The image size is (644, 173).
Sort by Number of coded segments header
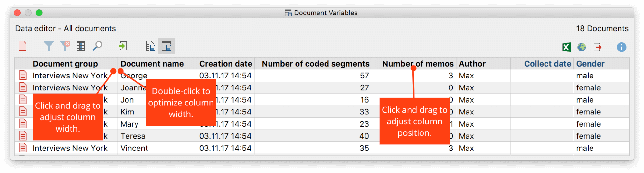pos(313,64)
